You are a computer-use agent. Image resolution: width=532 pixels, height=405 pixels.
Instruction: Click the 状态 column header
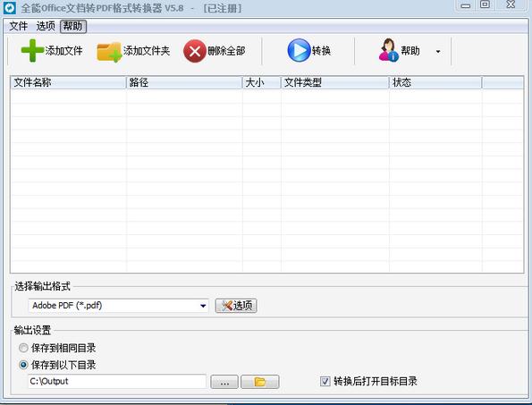coord(435,82)
